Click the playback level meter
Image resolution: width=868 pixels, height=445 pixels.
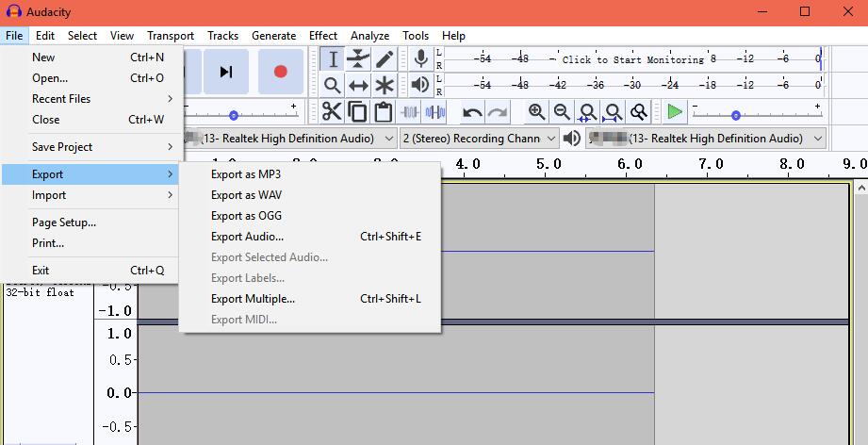coord(632,85)
